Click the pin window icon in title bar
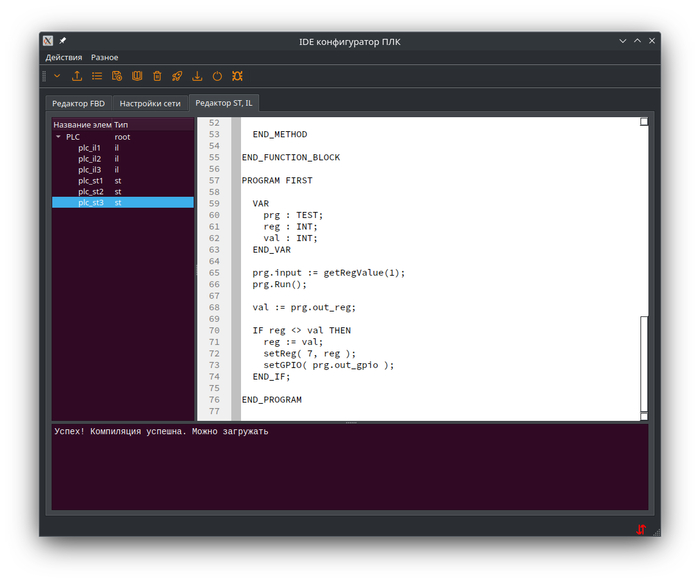The height and width of the screenshot is (583, 700). pyautogui.click(x=63, y=41)
